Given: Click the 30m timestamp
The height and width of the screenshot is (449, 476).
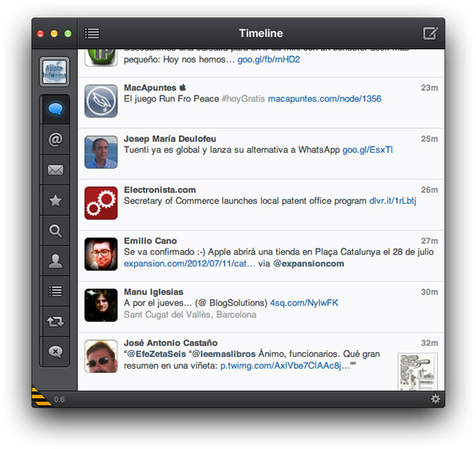Looking at the screenshot, I should pyautogui.click(x=429, y=292).
